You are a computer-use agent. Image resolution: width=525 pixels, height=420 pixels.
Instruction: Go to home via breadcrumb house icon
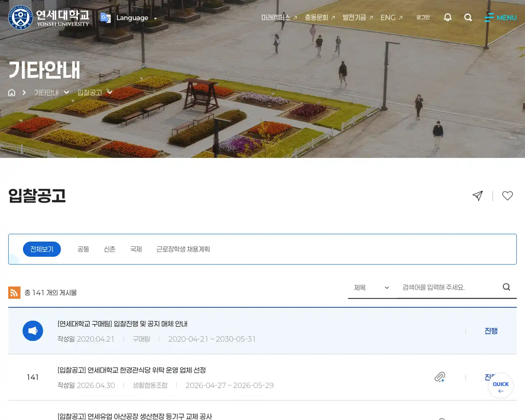pyautogui.click(x=12, y=93)
